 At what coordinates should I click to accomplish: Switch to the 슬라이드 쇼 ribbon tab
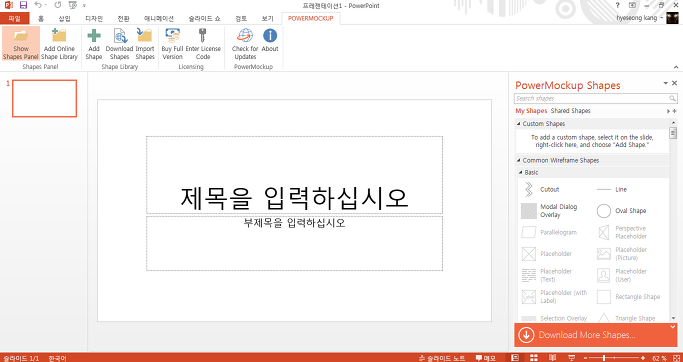(x=204, y=18)
